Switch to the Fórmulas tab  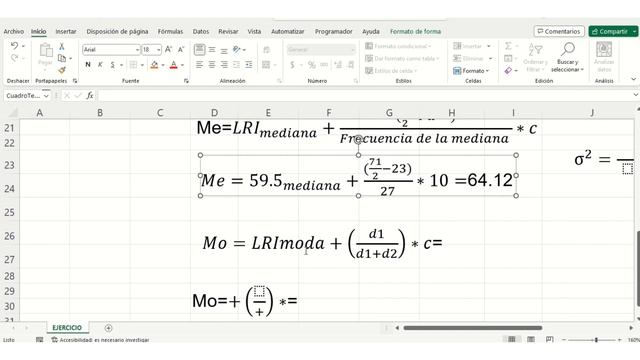coord(170,31)
